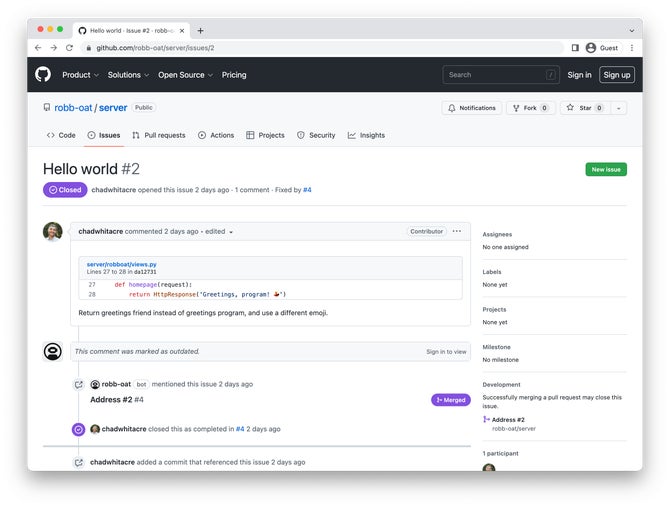Click the browser forward arrow
The height and width of the screenshot is (507, 670).
53,48
